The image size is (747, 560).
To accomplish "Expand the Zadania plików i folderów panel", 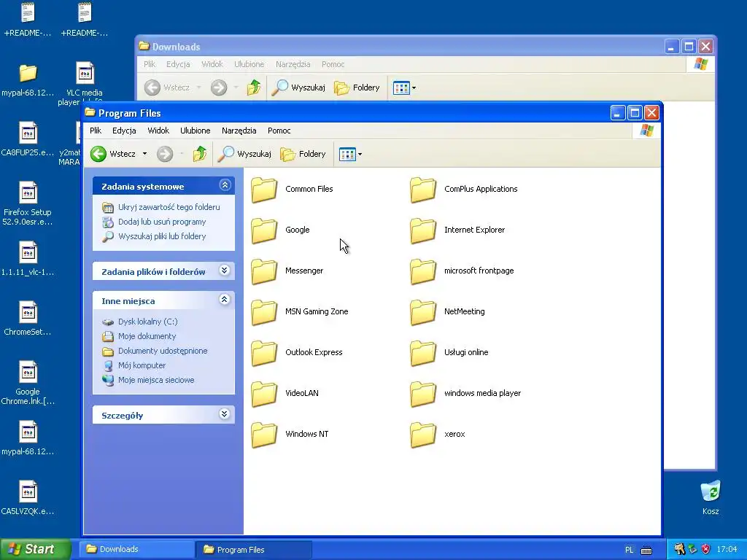I will (225, 271).
